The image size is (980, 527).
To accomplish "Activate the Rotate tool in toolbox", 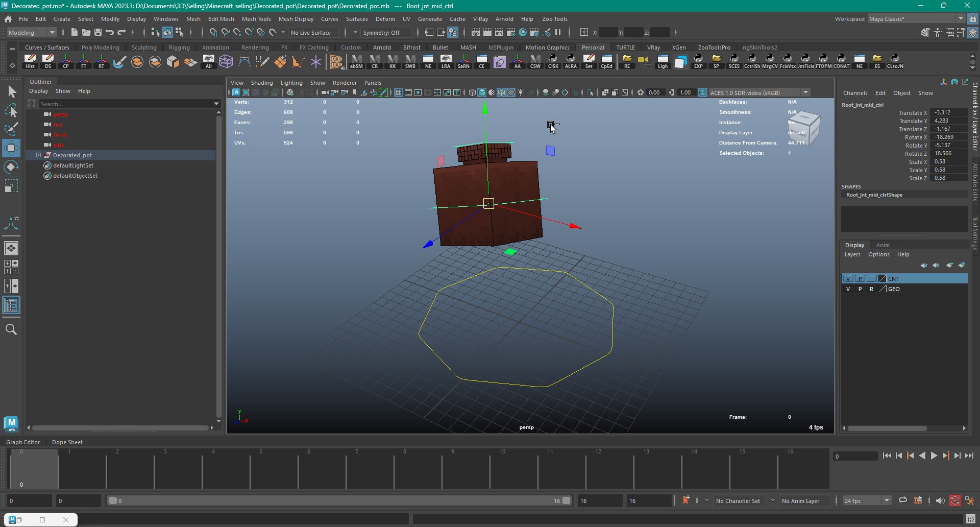I will pyautogui.click(x=11, y=167).
